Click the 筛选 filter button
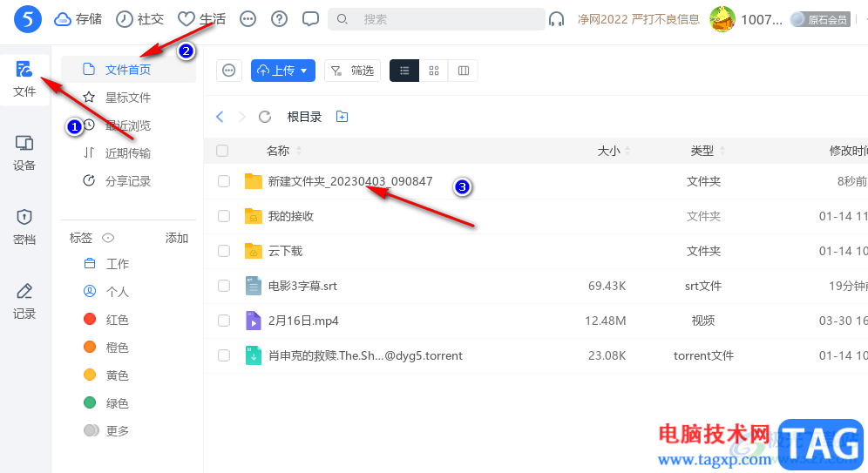The width and height of the screenshot is (868, 473). pos(353,71)
